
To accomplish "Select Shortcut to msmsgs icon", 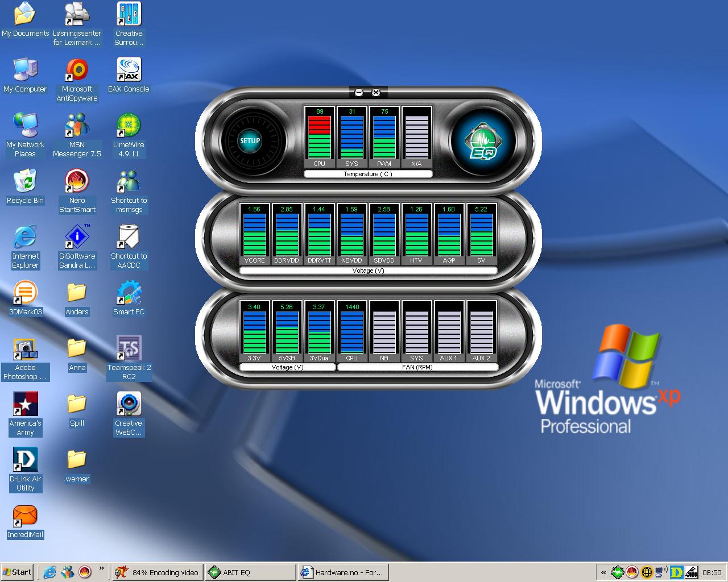I will pos(129,191).
